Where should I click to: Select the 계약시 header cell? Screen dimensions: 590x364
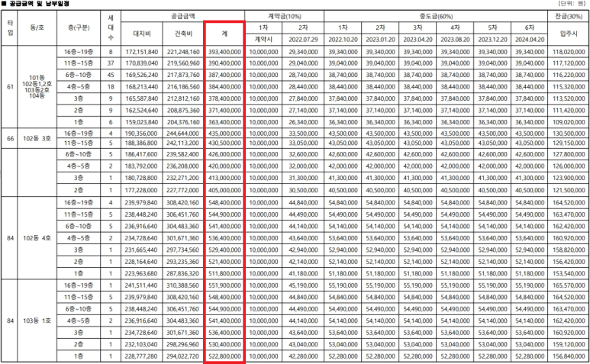coord(263,40)
